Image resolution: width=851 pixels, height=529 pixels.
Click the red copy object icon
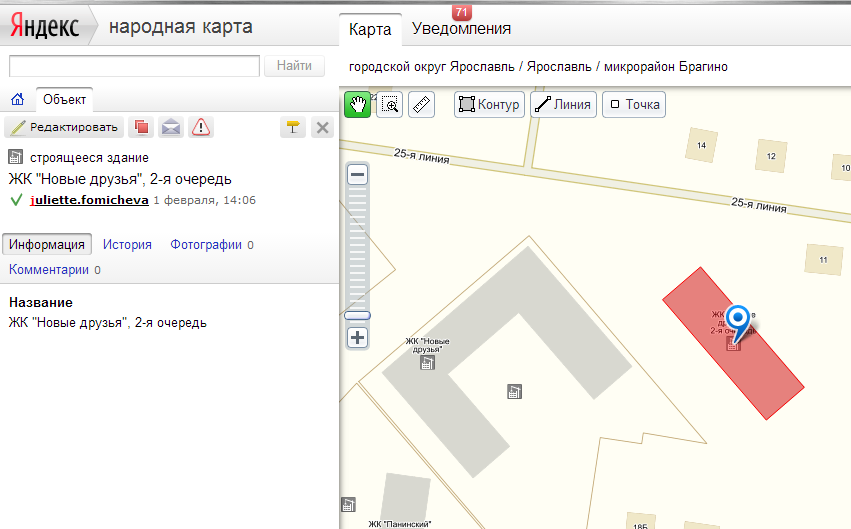pyautogui.click(x=141, y=127)
